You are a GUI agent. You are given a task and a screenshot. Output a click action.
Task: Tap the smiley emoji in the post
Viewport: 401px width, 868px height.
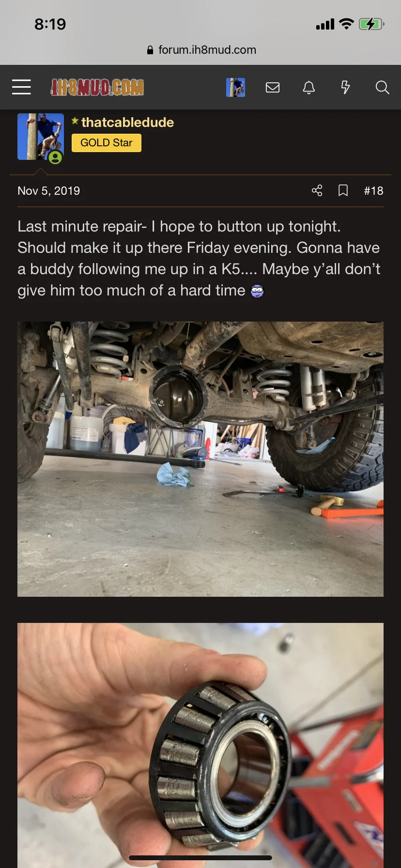[257, 291]
